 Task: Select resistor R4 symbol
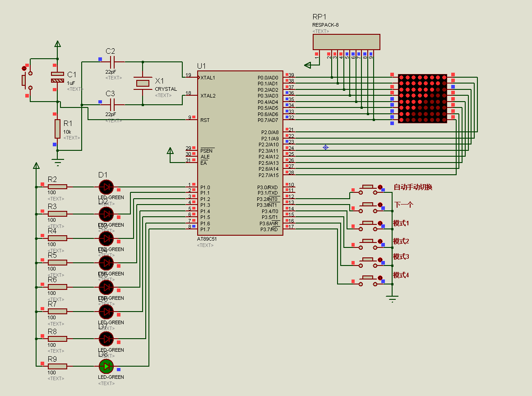click(57, 238)
